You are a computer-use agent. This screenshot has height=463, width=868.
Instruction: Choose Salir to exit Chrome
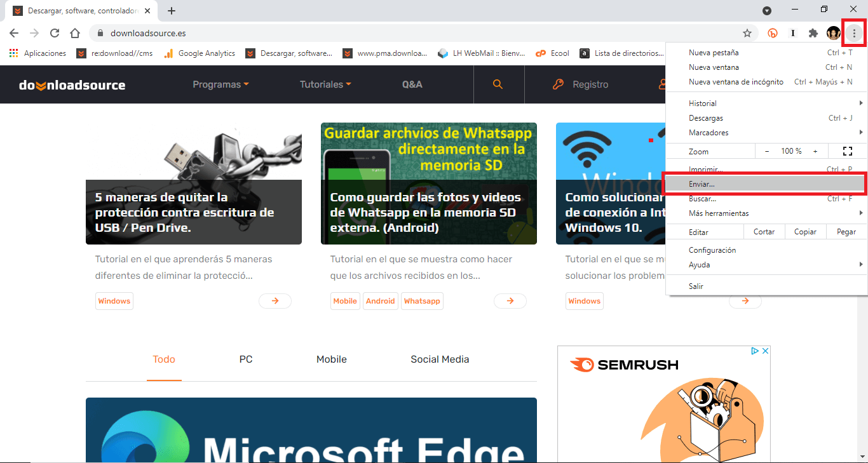(766, 286)
